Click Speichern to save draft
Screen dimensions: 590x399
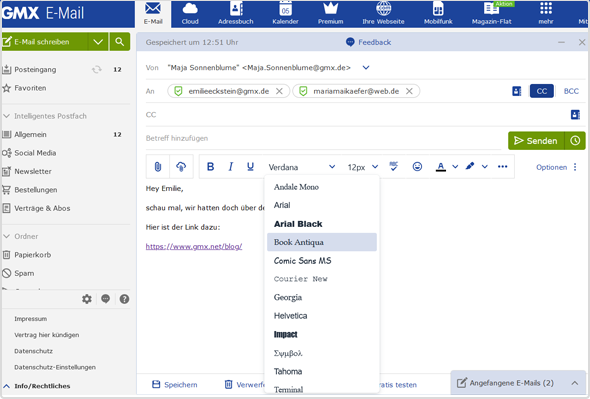(175, 385)
